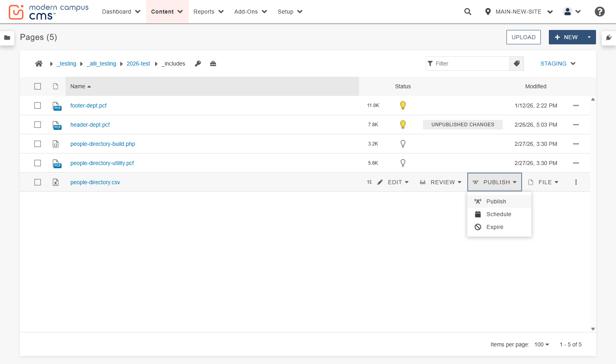Open the global search magnifier icon

468,12
